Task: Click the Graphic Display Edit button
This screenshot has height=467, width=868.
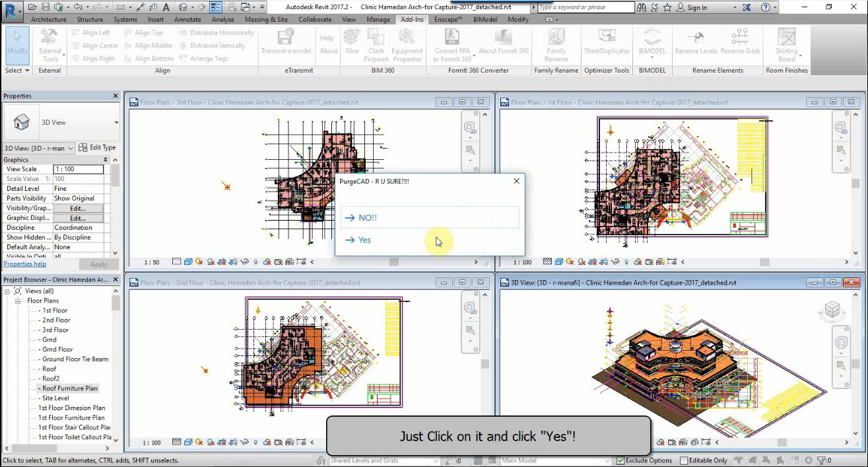Action: click(x=78, y=218)
